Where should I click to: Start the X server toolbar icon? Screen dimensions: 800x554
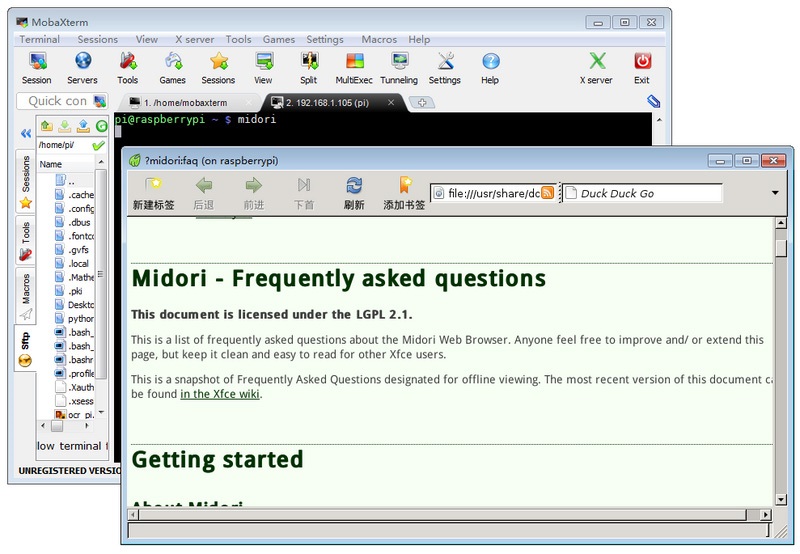596,68
